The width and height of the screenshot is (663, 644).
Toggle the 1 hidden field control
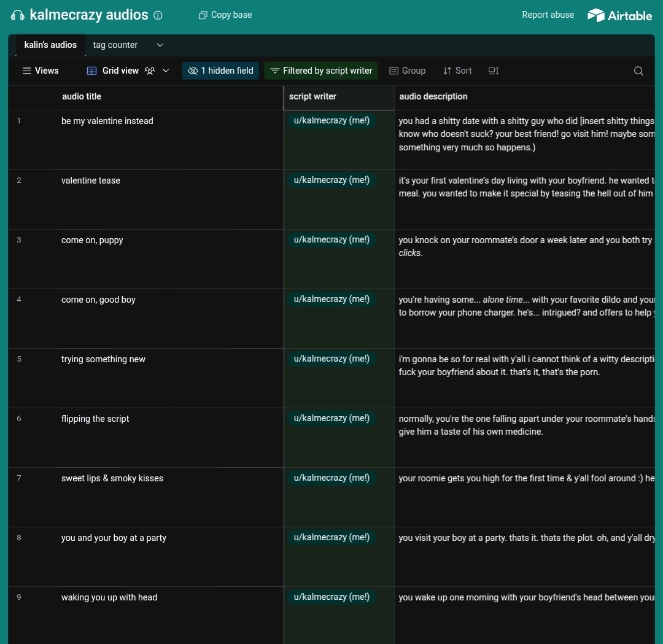click(220, 71)
